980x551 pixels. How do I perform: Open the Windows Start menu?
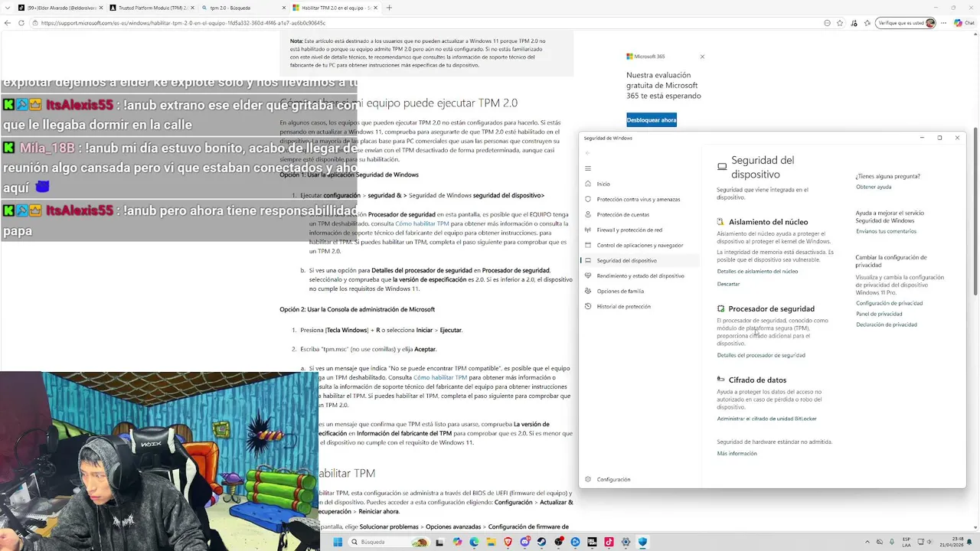click(338, 542)
